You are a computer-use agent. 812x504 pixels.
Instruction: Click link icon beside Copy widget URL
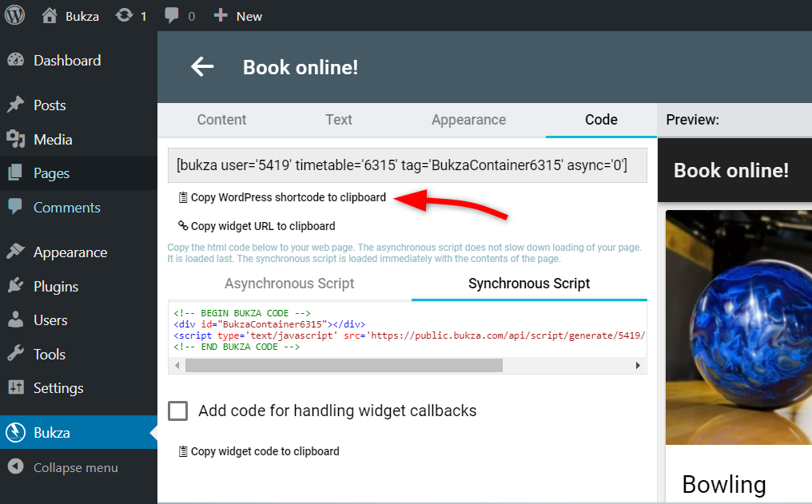click(183, 225)
